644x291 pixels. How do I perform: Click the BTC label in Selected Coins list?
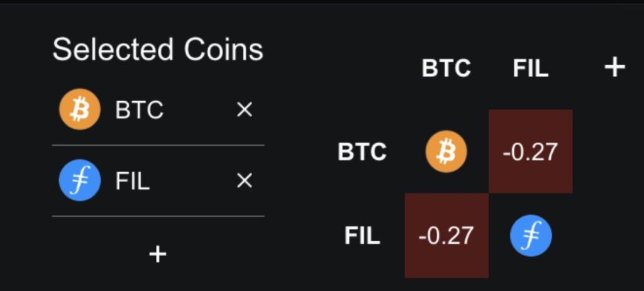[139, 111]
